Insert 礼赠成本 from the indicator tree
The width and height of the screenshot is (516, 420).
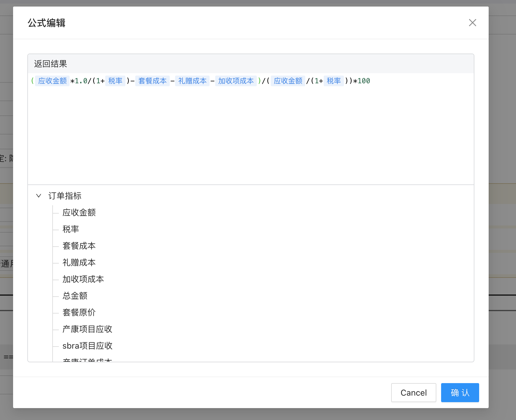(x=79, y=262)
